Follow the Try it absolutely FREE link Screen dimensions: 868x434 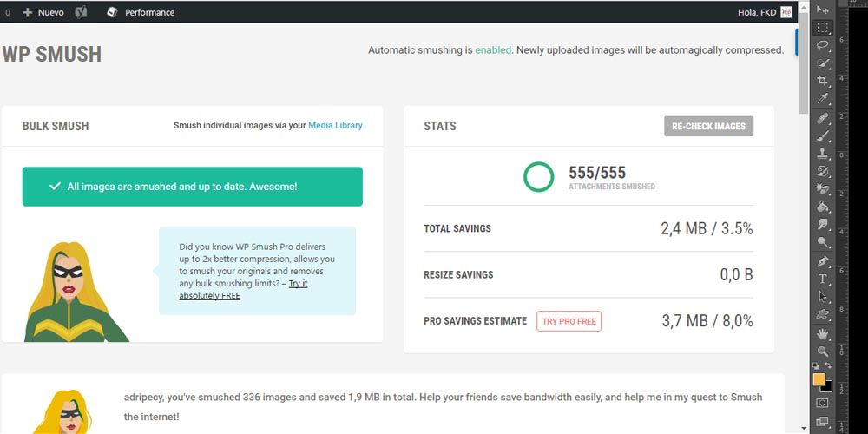(243, 290)
